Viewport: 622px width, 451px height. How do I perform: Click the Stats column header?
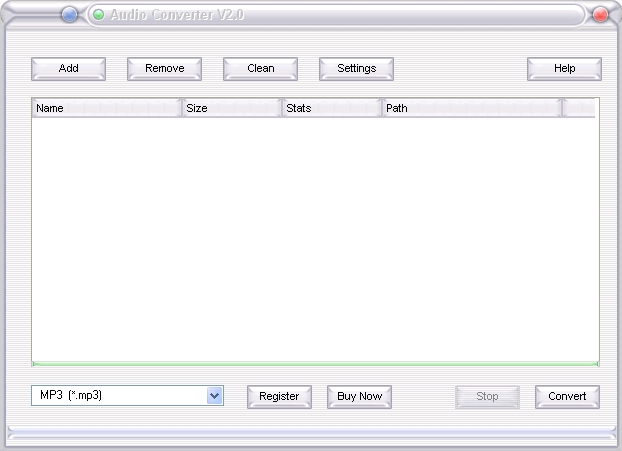[x=332, y=108]
